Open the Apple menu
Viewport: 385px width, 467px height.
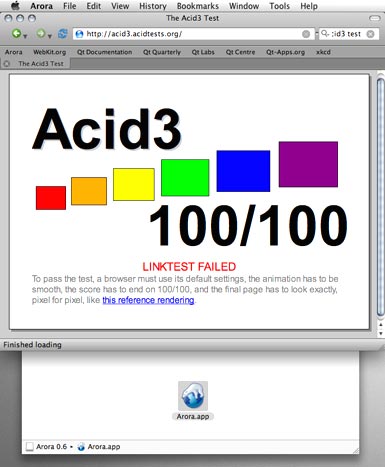point(15,6)
